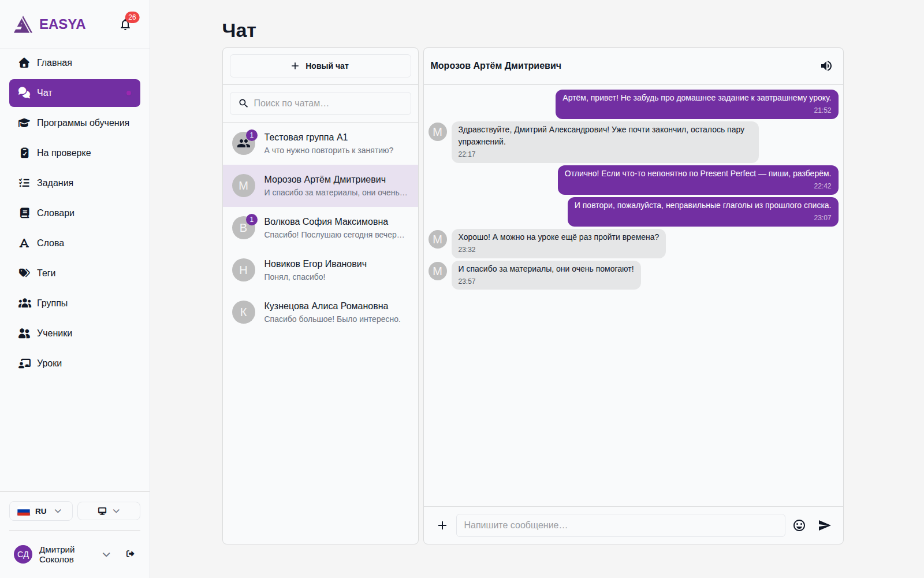This screenshot has height=578, width=924.
Task: Click message «Хорошо! А можно на уроке…»
Action: [558, 243]
